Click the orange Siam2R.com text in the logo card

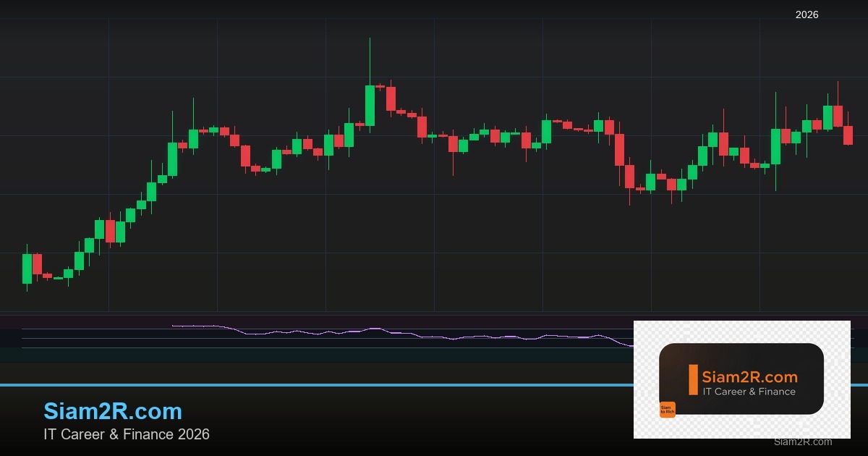(x=749, y=377)
